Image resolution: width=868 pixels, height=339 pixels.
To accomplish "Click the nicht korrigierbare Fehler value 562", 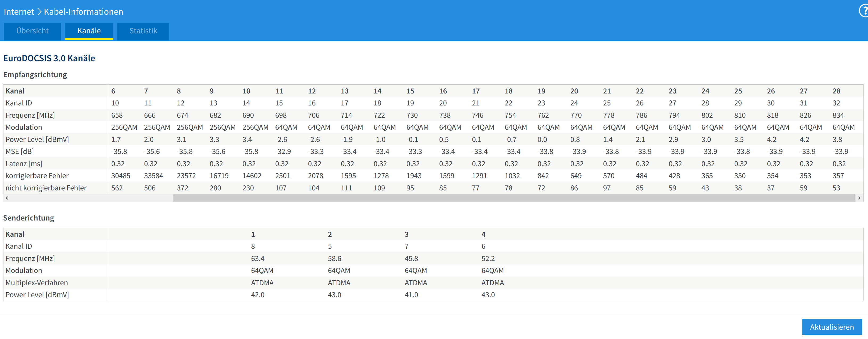I will [x=117, y=188].
